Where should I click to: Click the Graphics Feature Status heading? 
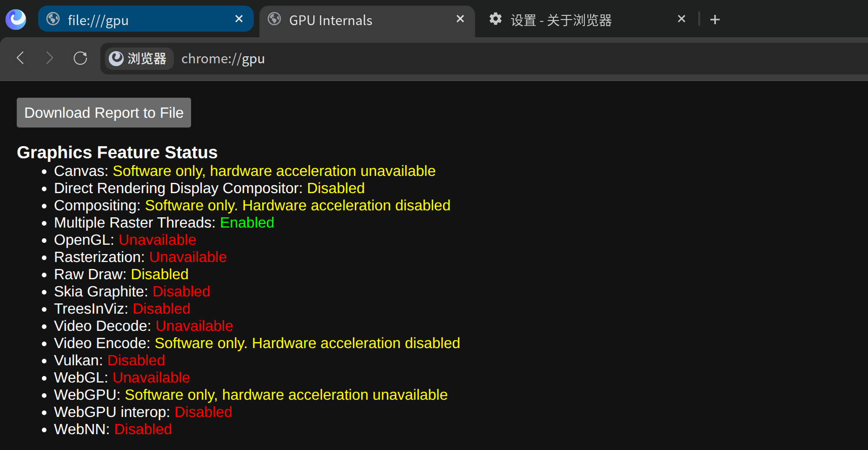(117, 152)
